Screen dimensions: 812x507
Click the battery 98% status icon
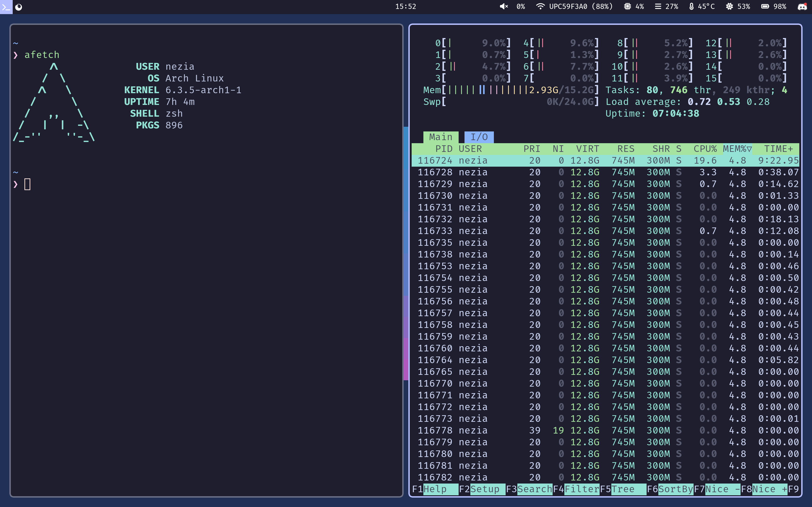(765, 6)
